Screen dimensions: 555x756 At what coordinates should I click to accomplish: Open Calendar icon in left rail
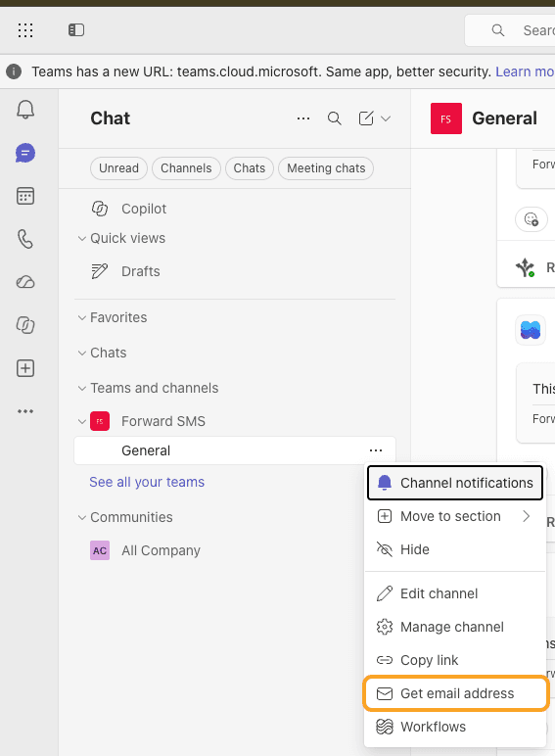[x=25, y=196]
